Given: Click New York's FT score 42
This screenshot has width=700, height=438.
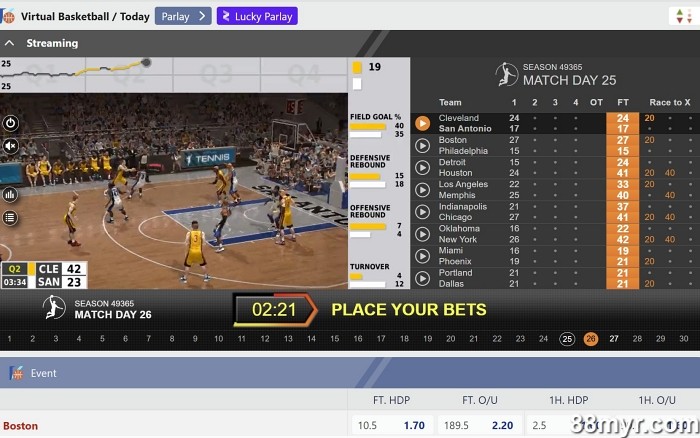Looking at the screenshot, I should pyautogui.click(x=623, y=240).
